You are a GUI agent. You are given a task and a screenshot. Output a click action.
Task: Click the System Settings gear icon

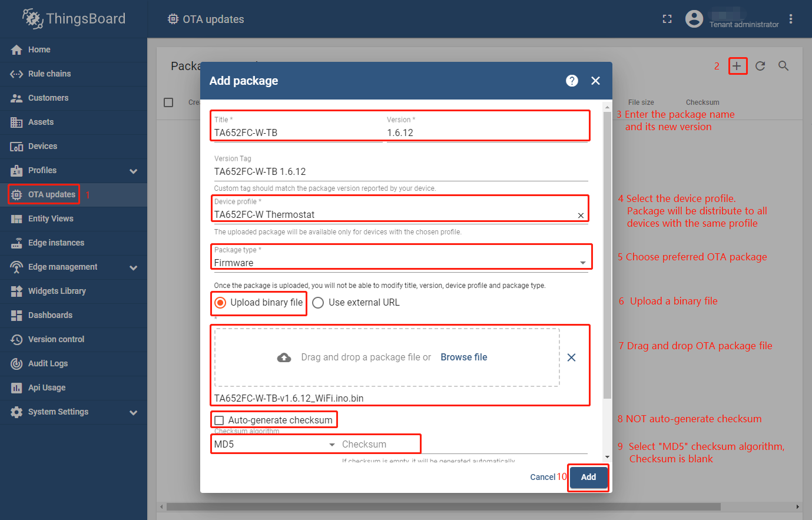pos(16,412)
